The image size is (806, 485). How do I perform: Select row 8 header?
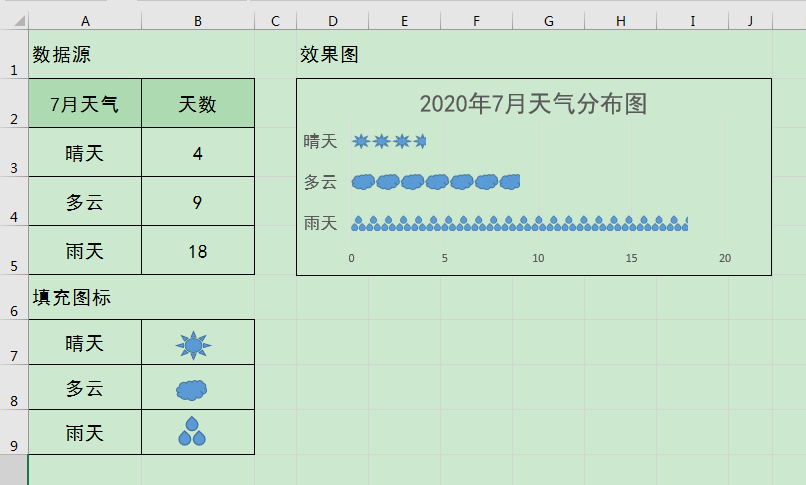14,387
